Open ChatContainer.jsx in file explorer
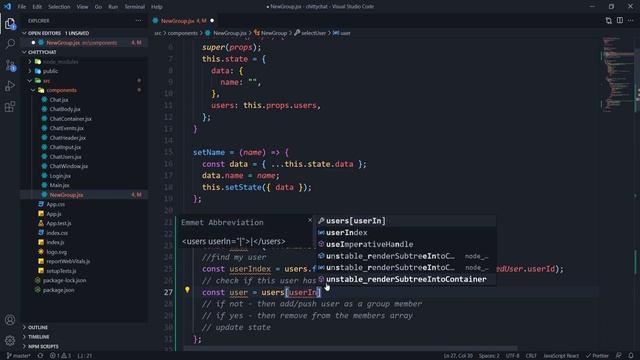Screen dimensions: 640x360 click(70, 119)
